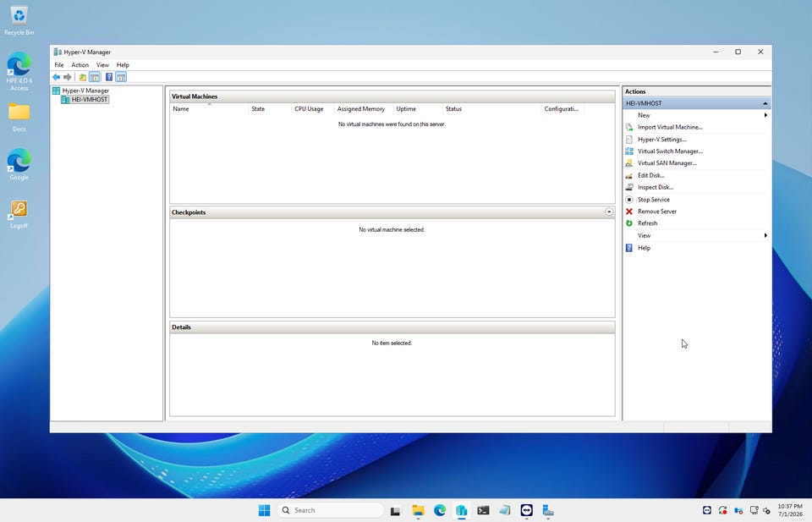Open the Windows Start menu

click(264, 511)
